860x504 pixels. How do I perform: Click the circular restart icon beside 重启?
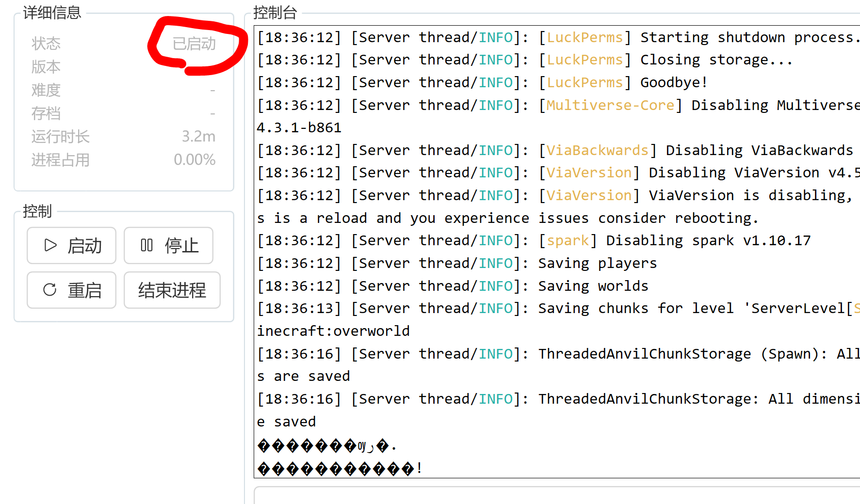[50, 290]
